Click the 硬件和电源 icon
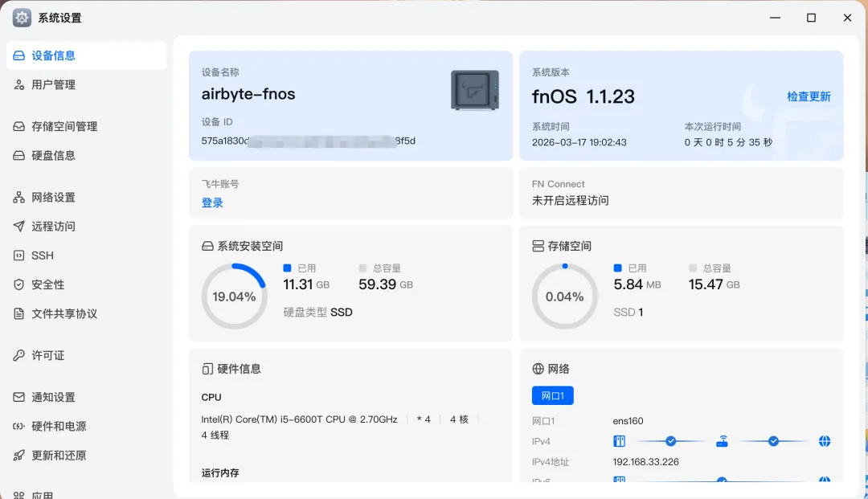The width and height of the screenshot is (868, 499). [x=18, y=426]
